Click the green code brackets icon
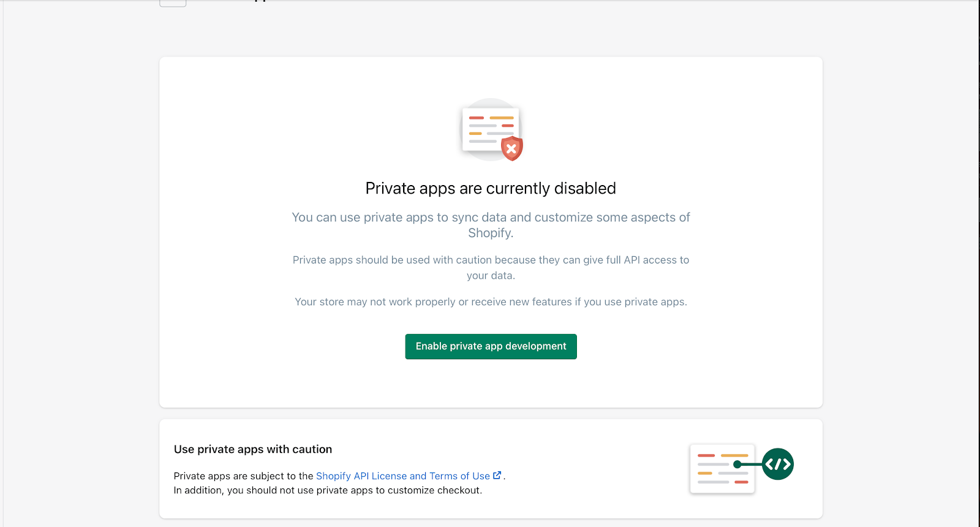This screenshot has height=527, width=980. (778, 464)
